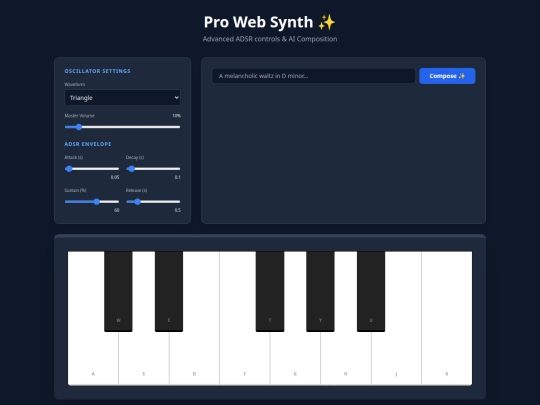Click the Compose button

click(447, 76)
